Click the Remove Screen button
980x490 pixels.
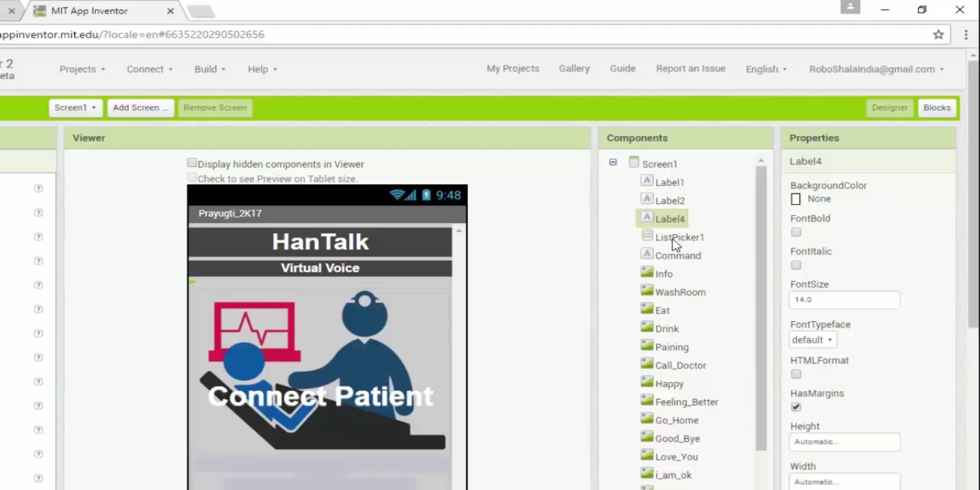tap(215, 108)
